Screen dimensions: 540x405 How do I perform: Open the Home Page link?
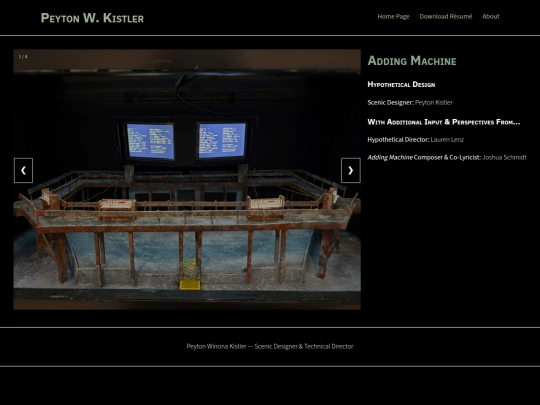[393, 17]
